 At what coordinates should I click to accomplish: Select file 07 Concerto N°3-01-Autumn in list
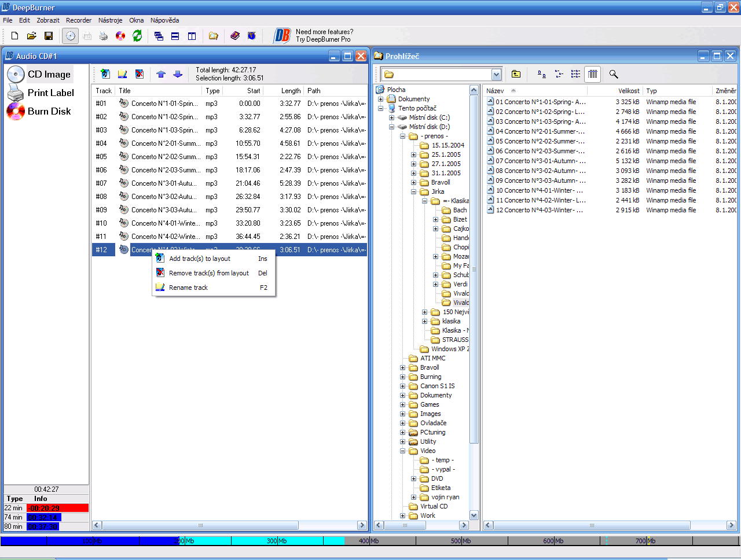click(536, 161)
